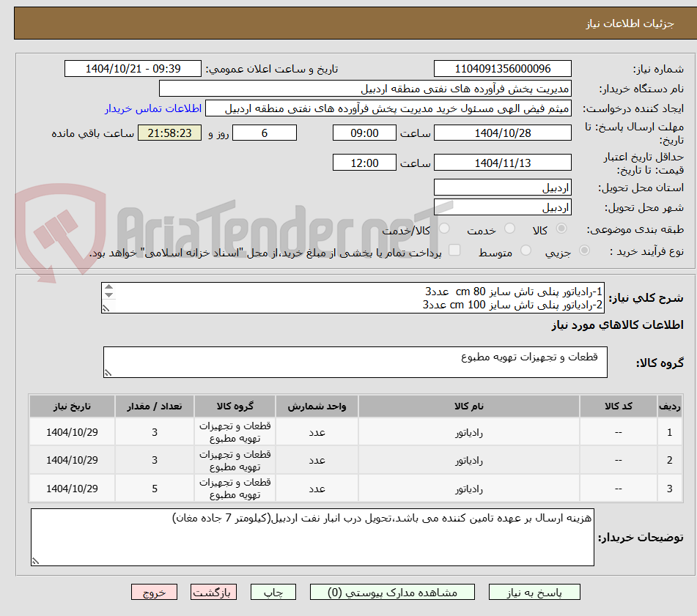Click the scroll down arrow in description box

click(109, 295)
